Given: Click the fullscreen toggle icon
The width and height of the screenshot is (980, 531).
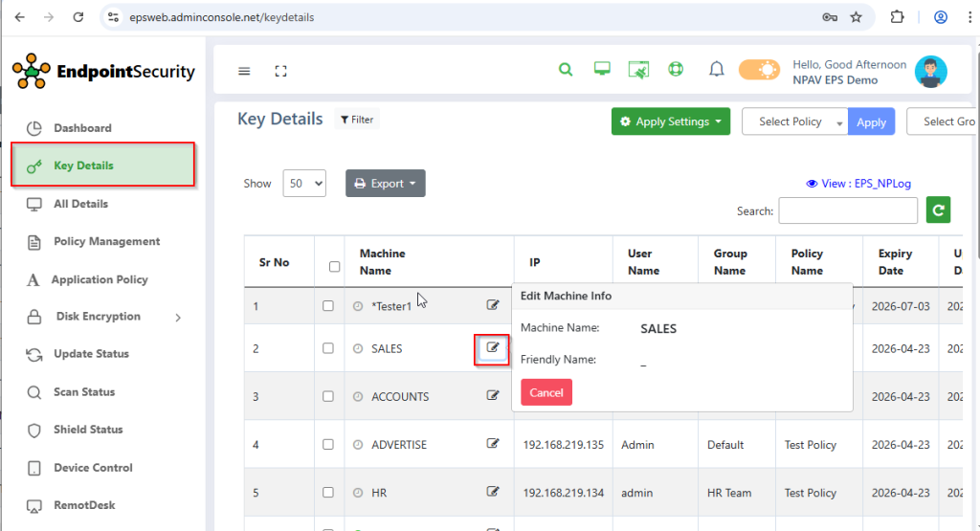Looking at the screenshot, I should coord(280,71).
